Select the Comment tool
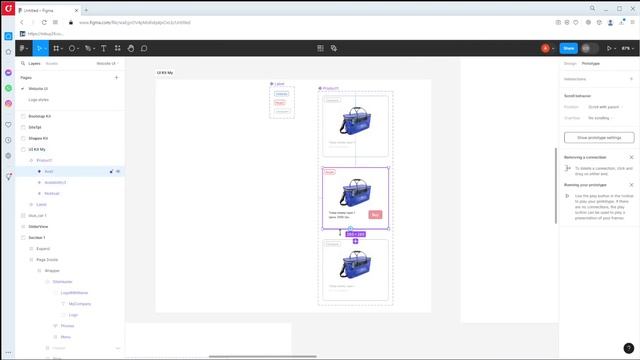 pos(144,48)
